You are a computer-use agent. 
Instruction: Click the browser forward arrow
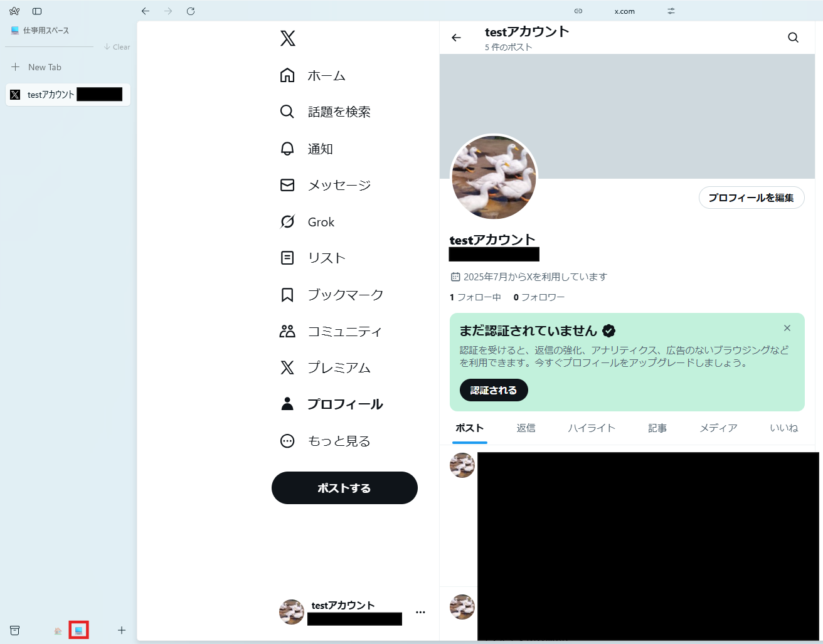point(168,11)
